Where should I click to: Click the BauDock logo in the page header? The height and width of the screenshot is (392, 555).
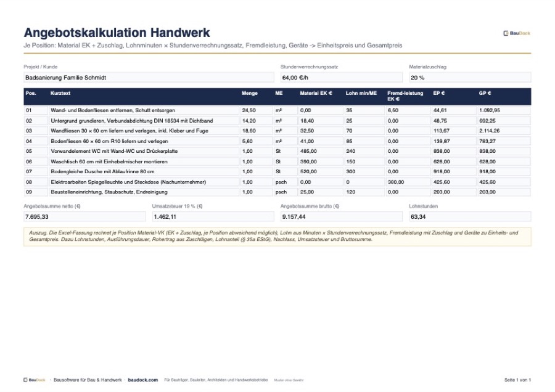point(516,33)
